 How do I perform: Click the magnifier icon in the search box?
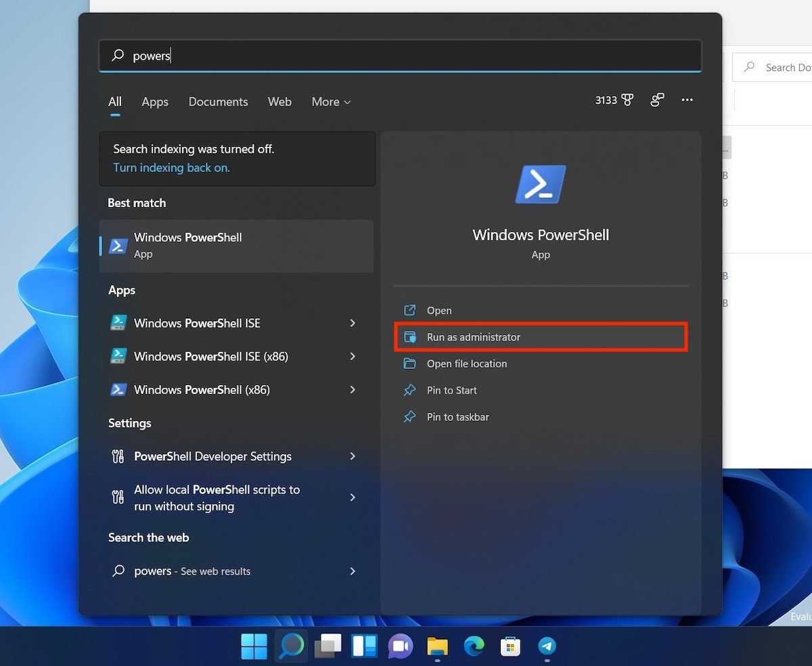pyautogui.click(x=118, y=56)
